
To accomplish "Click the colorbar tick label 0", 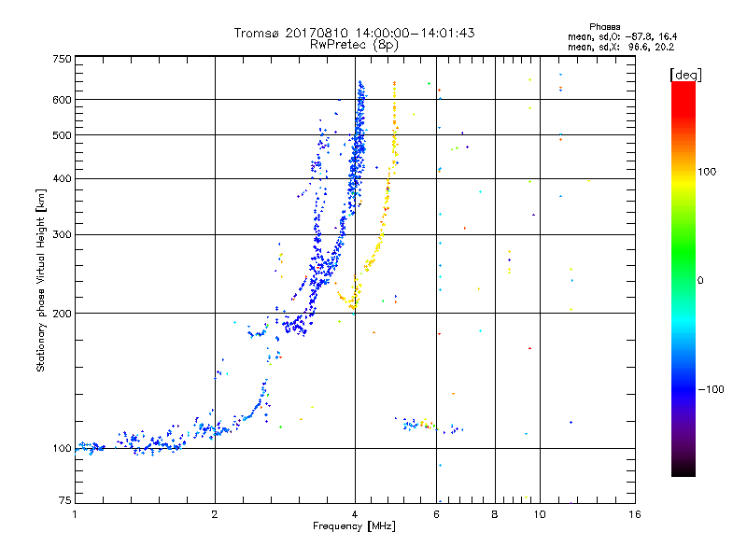I will click(700, 281).
